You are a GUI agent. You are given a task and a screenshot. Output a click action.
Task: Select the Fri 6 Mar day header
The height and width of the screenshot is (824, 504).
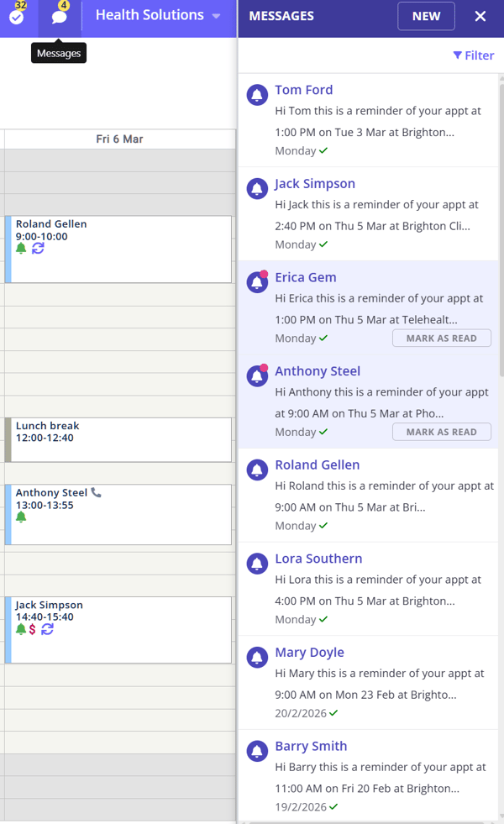tap(119, 139)
